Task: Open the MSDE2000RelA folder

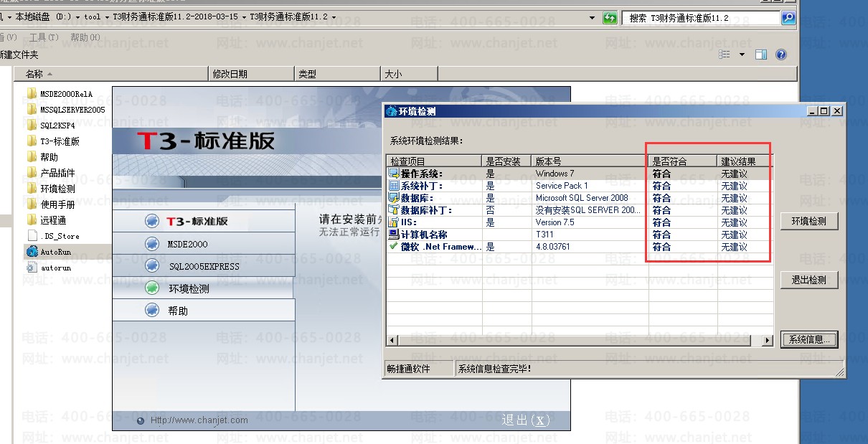Action: pyautogui.click(x=60, y=94)
